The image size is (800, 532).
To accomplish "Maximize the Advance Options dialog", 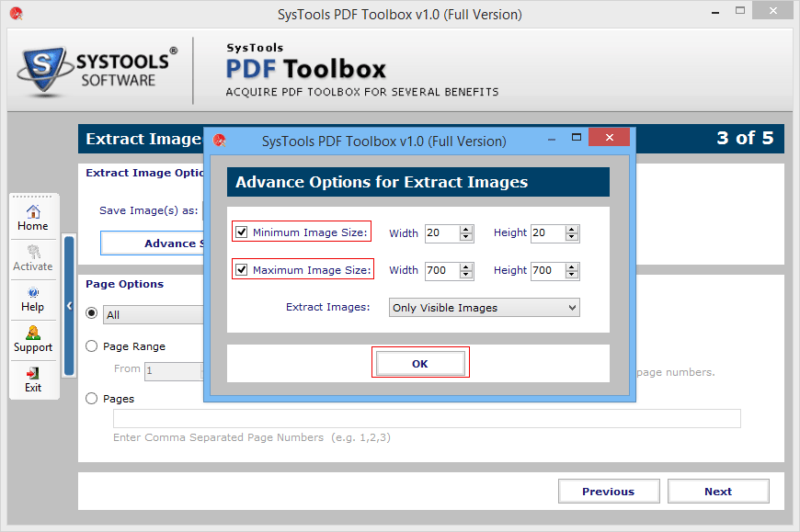I will 577,137.
